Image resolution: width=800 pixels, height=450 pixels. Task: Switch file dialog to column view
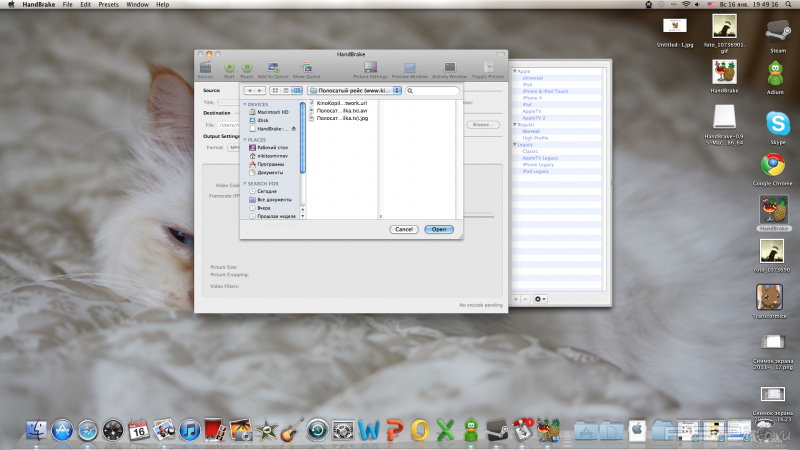pos(297,91)
